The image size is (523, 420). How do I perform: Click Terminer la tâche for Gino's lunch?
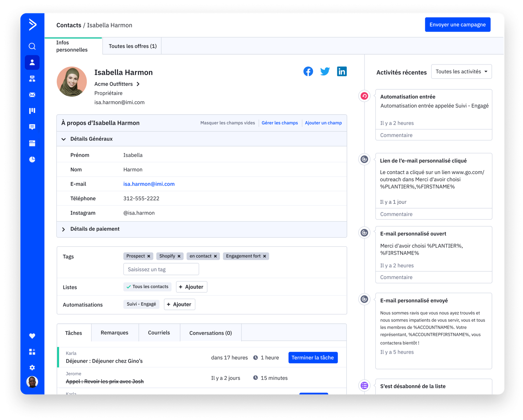click(x=312, y=358)
